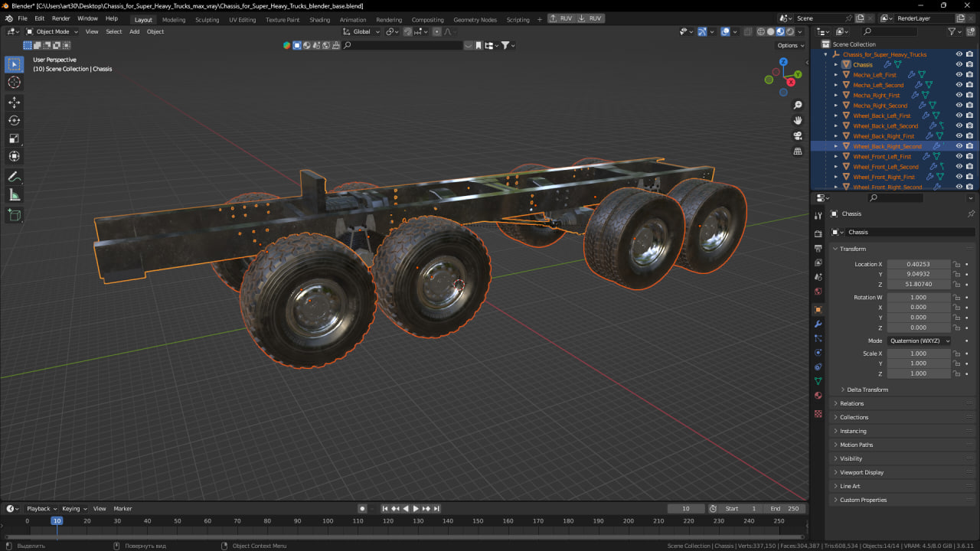This screenshot has width=980, height=551.
Task: Choose the Move tool
Action: coord(14,102)
